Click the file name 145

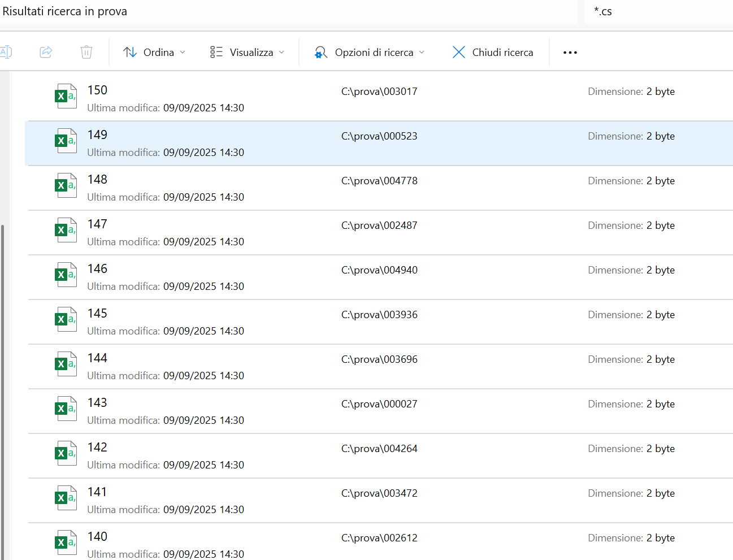(97, 314)
